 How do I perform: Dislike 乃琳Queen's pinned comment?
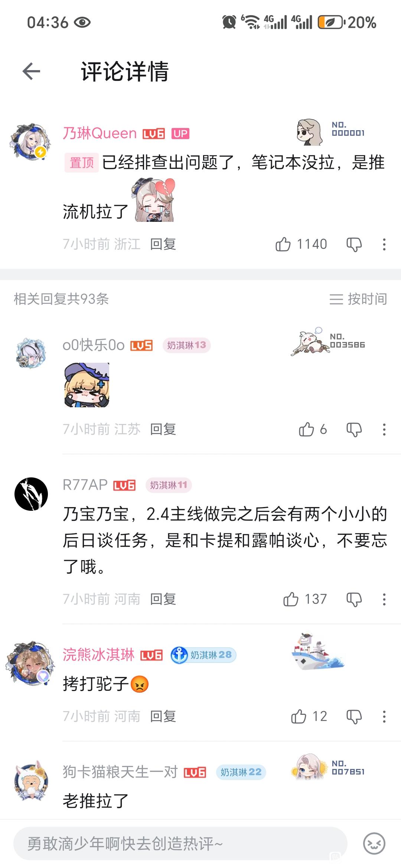point(354,244)
